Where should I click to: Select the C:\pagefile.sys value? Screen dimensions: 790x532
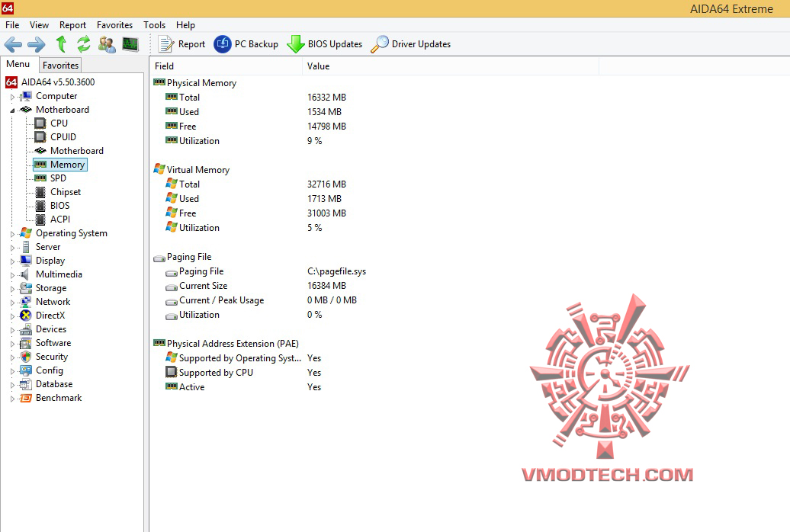click(x=336, y=271)
